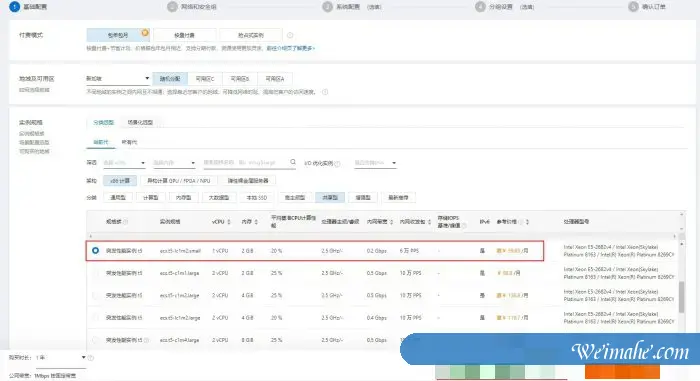700x381 pixels.
Task: Click the instance type search field
Action: pos(246,163)
